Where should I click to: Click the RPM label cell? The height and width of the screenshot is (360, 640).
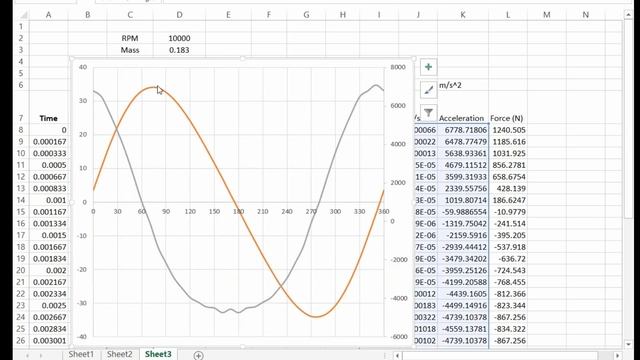130,38
